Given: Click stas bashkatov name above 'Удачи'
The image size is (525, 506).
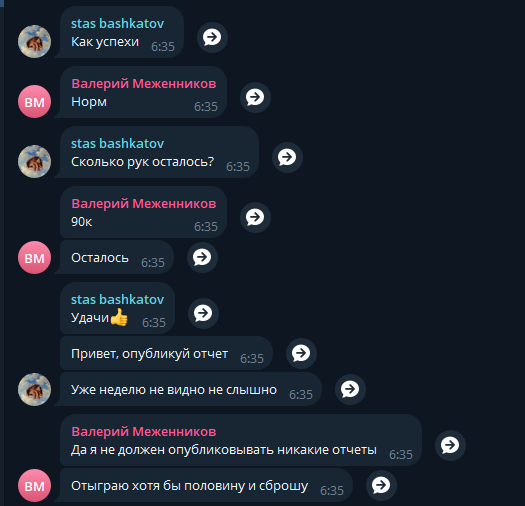Looking at the screenshot, I should point(118,299).
